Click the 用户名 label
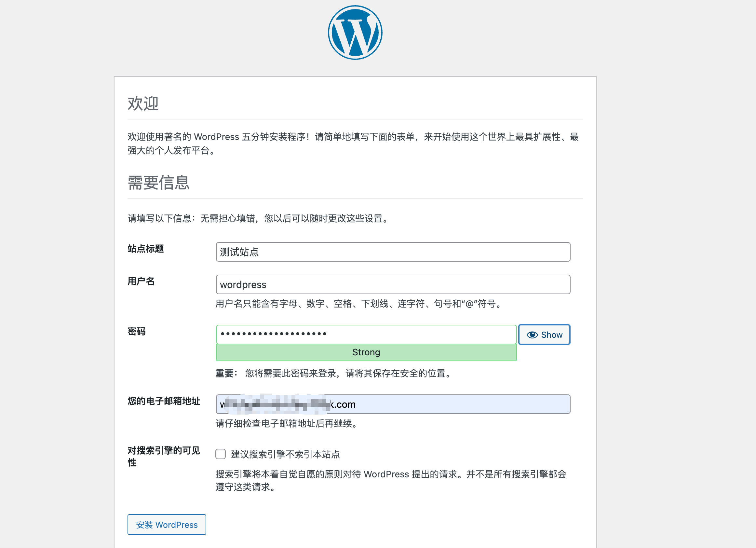Viewport: 756px width, 548px height. click(x=141, y=281)
